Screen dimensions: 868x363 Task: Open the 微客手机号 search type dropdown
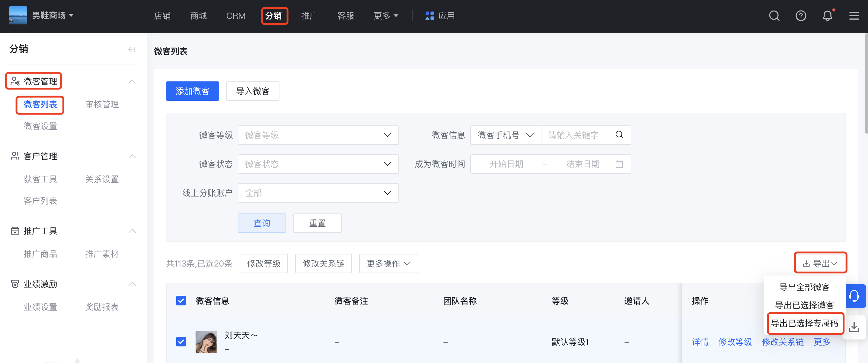pyautogui.click(x=506, y=135)
